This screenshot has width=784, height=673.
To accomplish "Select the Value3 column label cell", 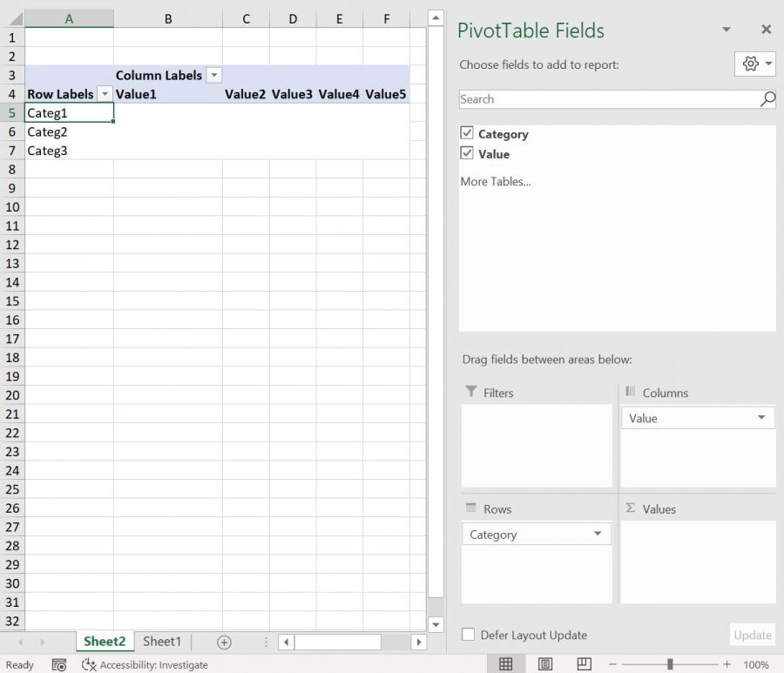I will (x=293, y=94).
